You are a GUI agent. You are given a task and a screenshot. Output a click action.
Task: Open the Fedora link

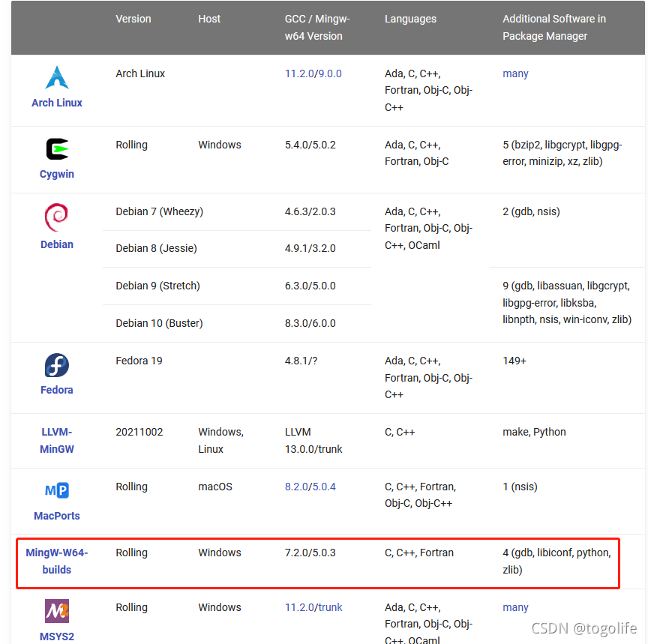56,390
